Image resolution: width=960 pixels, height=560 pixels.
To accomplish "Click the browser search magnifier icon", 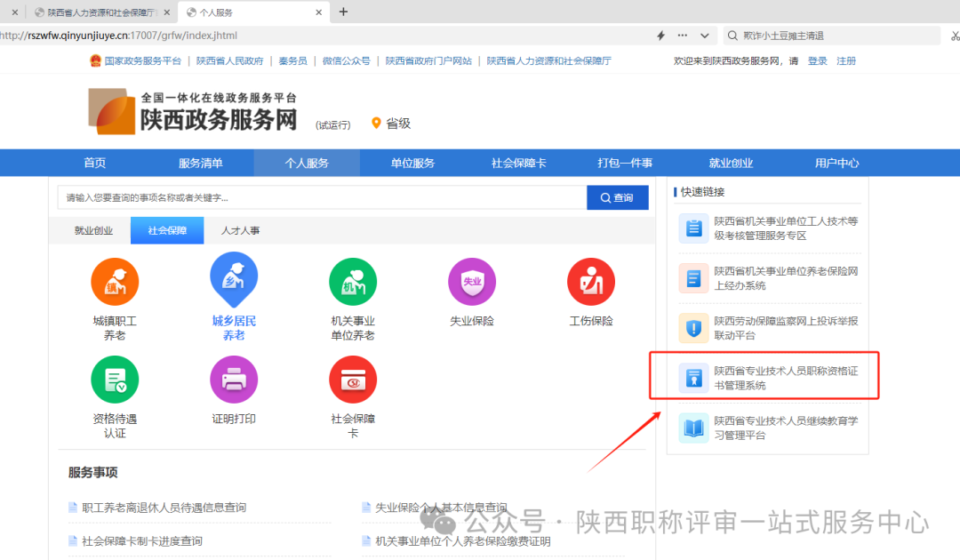I will (x=732, y=36).
